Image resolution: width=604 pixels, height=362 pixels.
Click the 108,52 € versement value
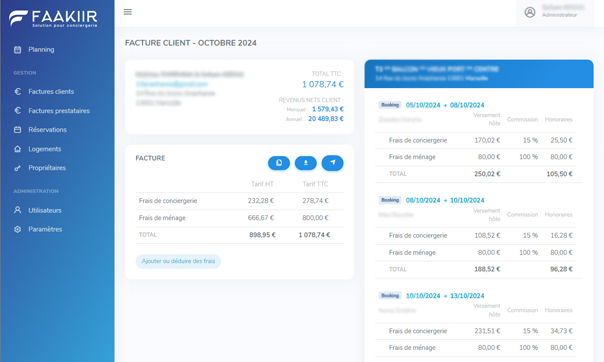487,235
